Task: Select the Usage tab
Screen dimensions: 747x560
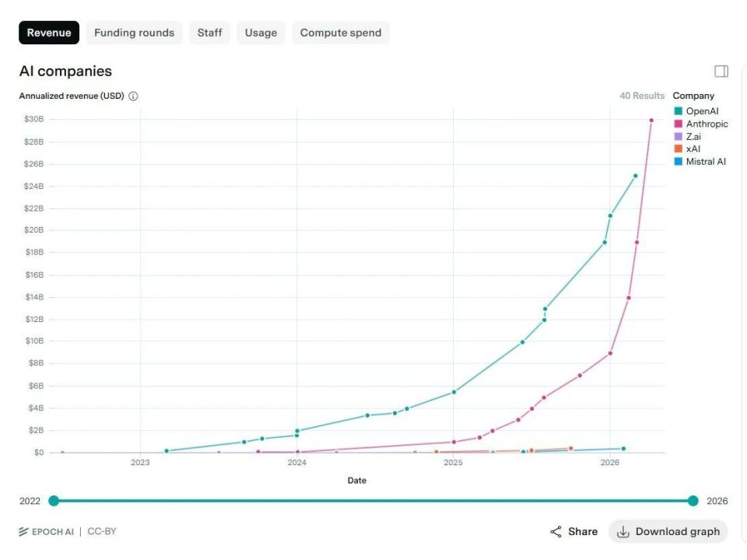Action: [261, 33]
